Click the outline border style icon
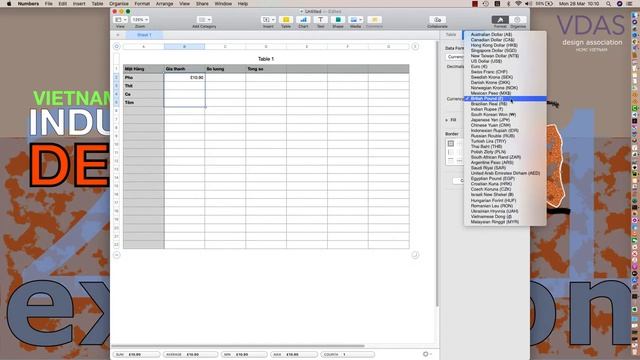 pyautogui.click(x=451, y=144)
